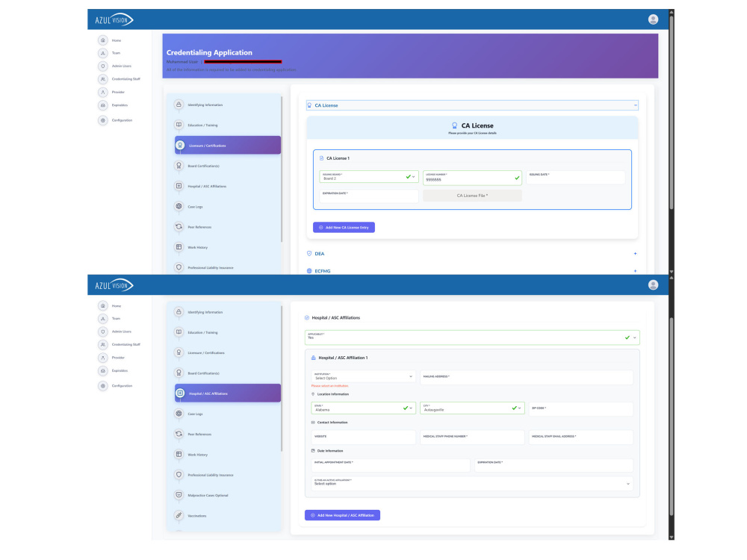The width and height of the screenshot is (747, 560).
Task: Open the Issuing Board dropdown showing Board 2
Action: click(x=369, y=177)
